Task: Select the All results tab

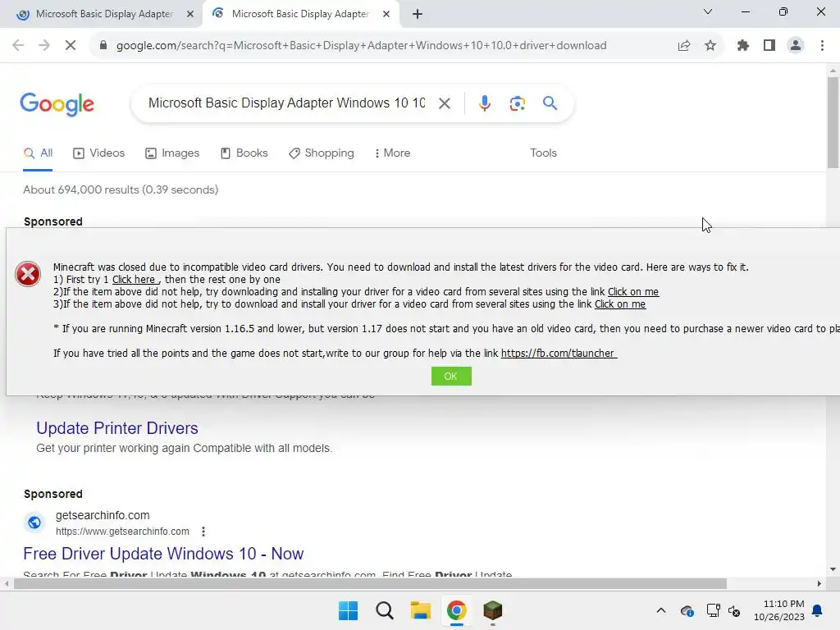Action: coord(38,153)
